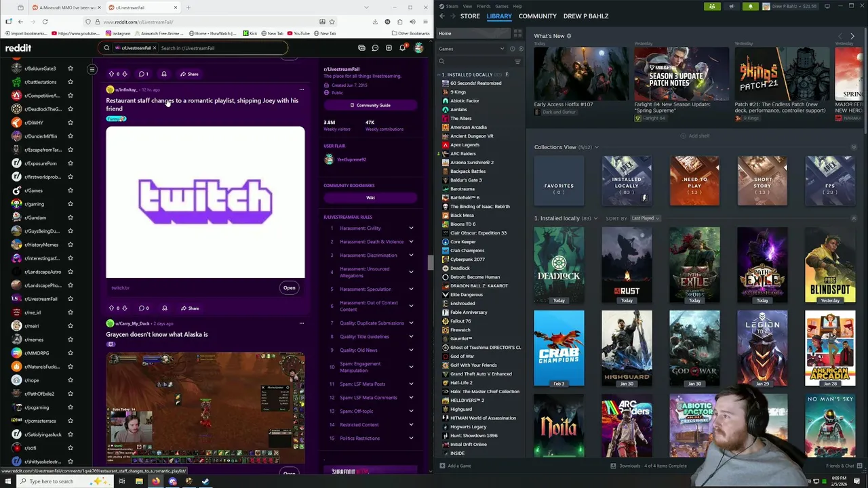Toggle favorite star for r/MMORPG

(70, 353)
